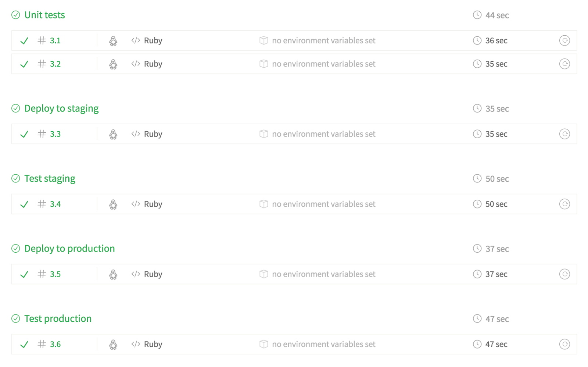Click the environment variables box icon on job 3.4
This screenshot has height=367, width=588.
264,204
